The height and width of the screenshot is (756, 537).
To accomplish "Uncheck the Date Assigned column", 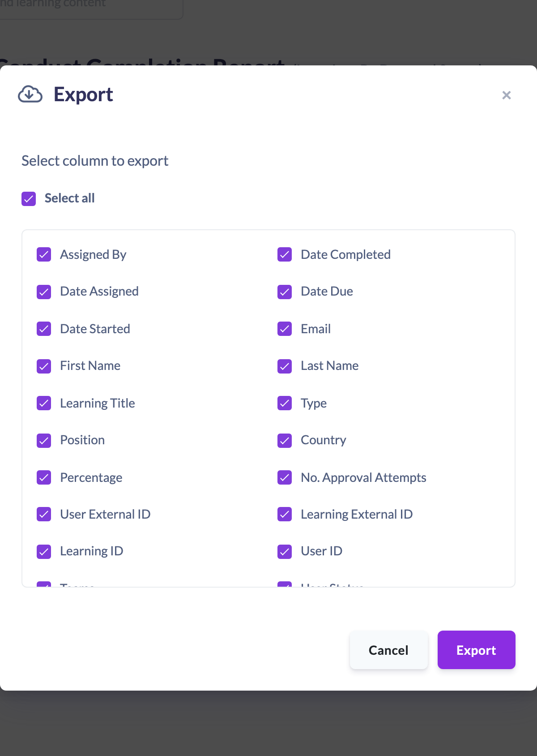I will (44, 292).
